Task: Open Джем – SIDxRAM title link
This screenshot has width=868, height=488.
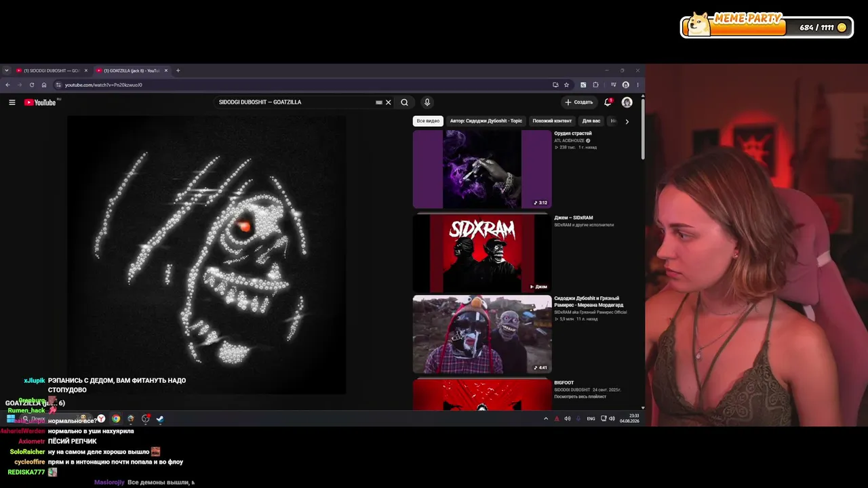Action: click(574, 218)
